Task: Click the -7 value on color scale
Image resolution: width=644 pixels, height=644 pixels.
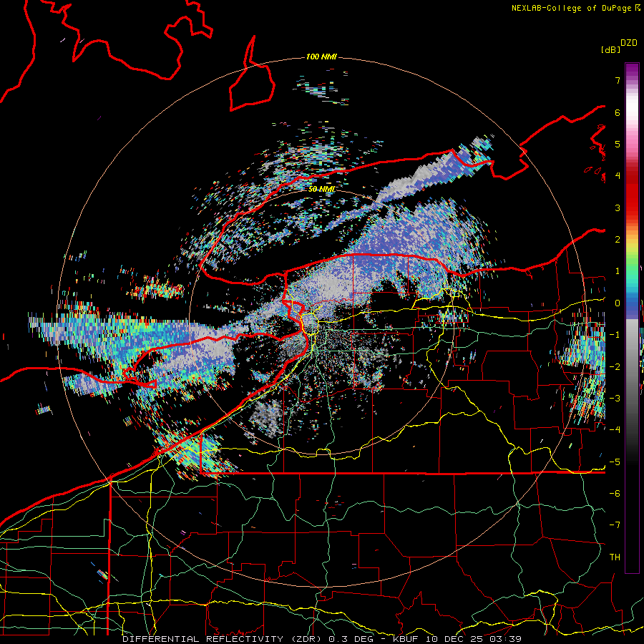Action: 615,525
